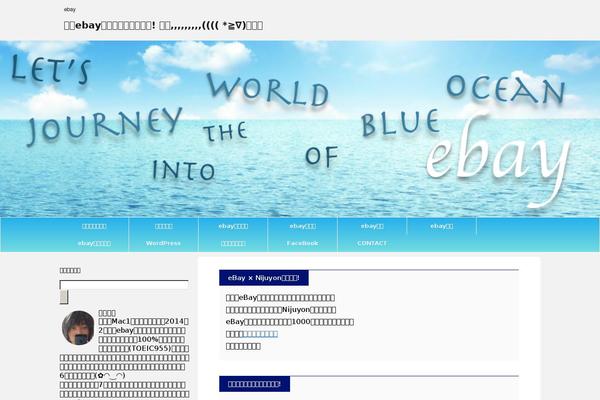This screenshot has height=400, width=600.
Task: Click the profile line containing "100%"
Action: [142, 339]
